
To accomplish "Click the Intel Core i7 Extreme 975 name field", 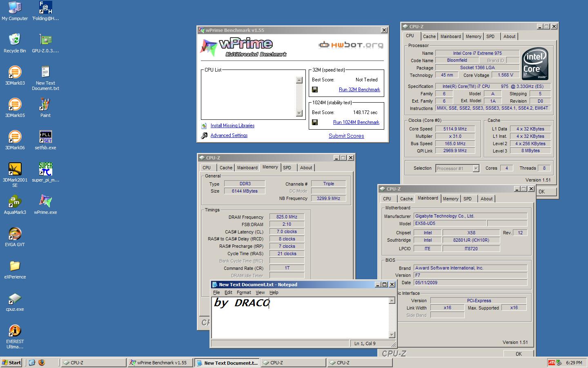I will point(477,53).
